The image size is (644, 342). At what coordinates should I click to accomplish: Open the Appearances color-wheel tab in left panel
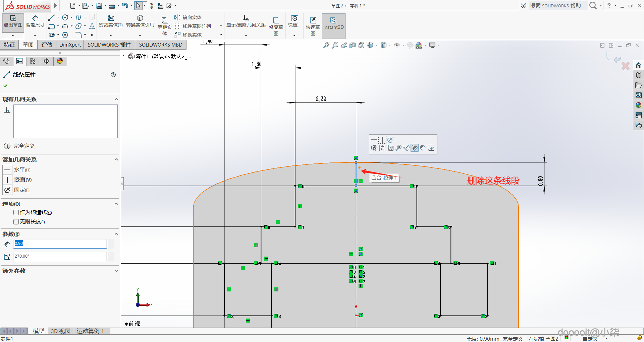click(x=60, y=61)
